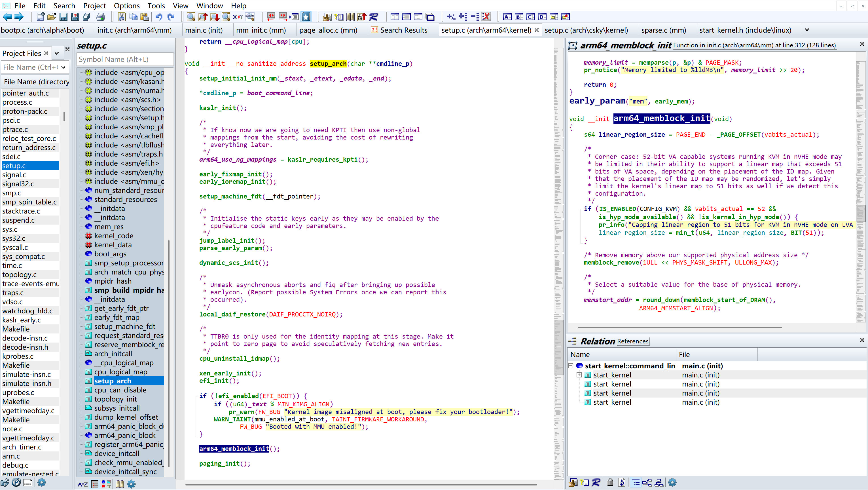Open layout A from the toolbar
868x490 pixels.
pos(507,16)
